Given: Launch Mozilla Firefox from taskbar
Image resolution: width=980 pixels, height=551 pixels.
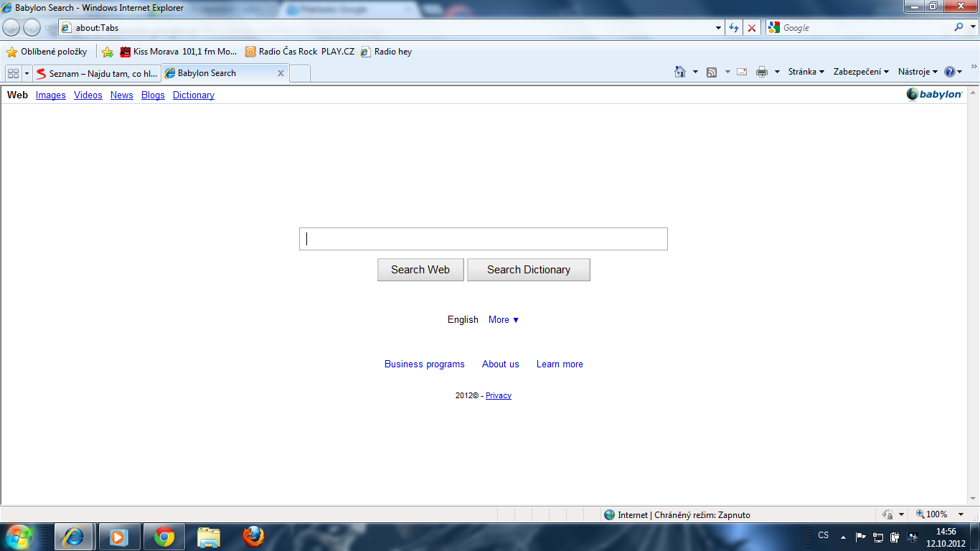Looking at the screenshot, I should click(x=253, y=537).
